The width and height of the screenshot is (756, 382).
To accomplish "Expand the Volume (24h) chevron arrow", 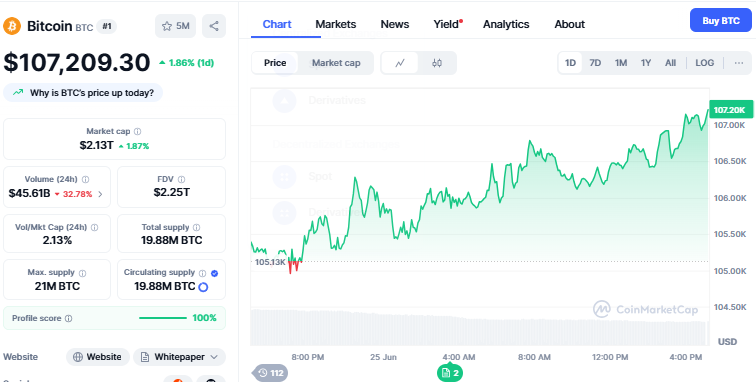I will (x=100, y=194).
